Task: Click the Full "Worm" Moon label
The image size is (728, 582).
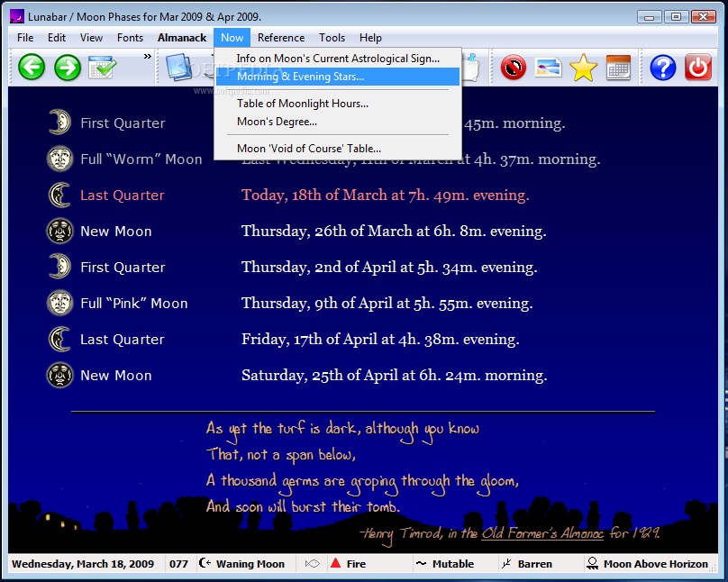Action: coord(141,159)
